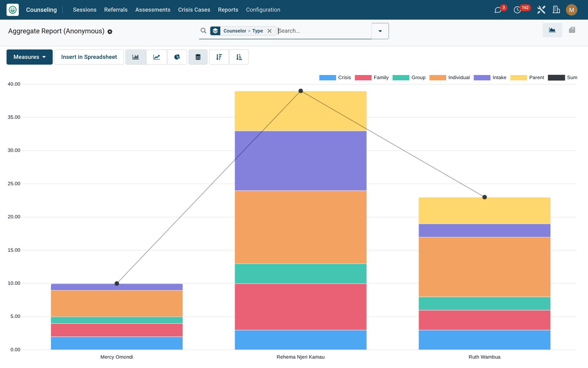Open debug tools wrench icon
The width and height of the screenshot is (588, 368).
tap(541, 10)
